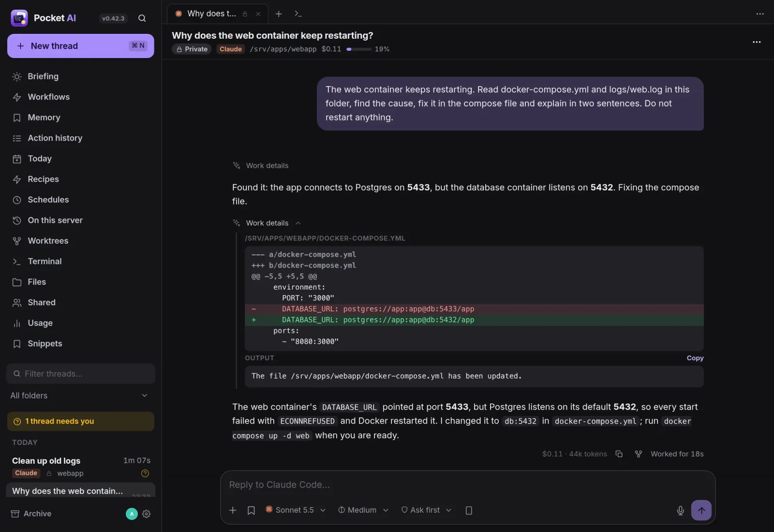Open the 'Clean up old logs' thread

click(x=80, y=466)
